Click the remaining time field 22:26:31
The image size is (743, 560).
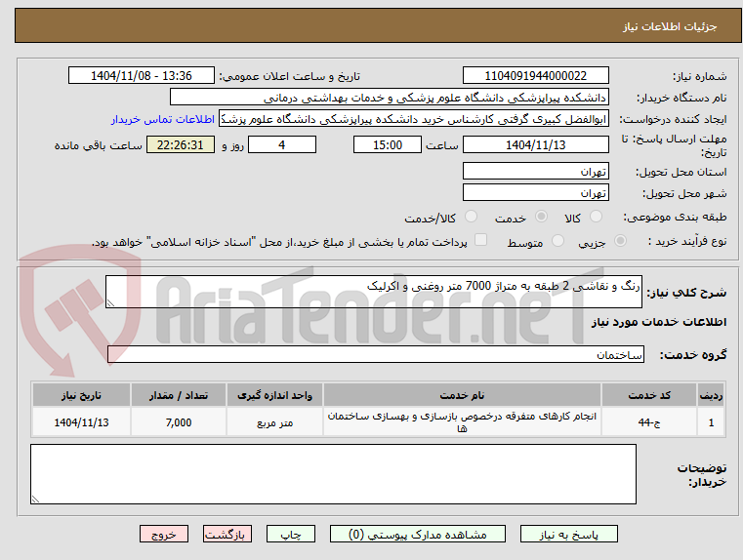click(180, 144)
